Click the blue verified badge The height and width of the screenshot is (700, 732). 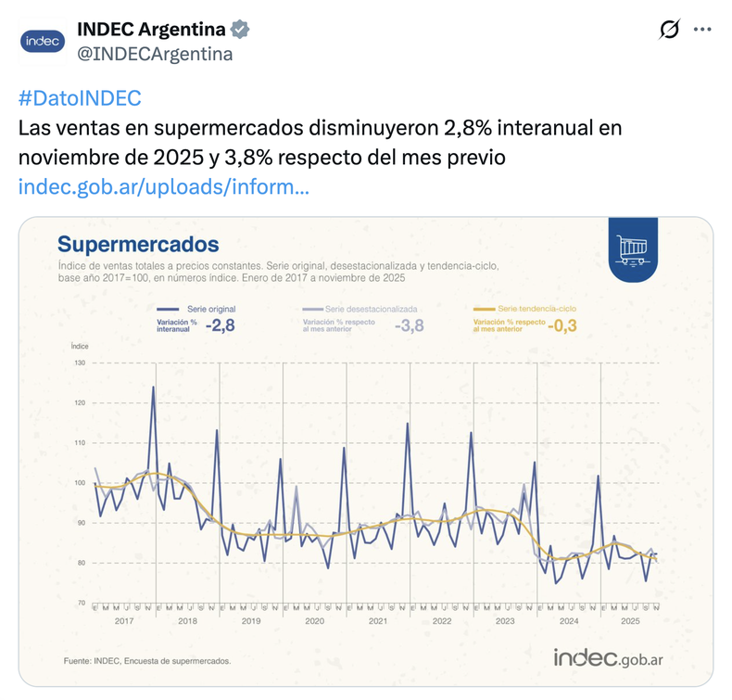(241, 30)
